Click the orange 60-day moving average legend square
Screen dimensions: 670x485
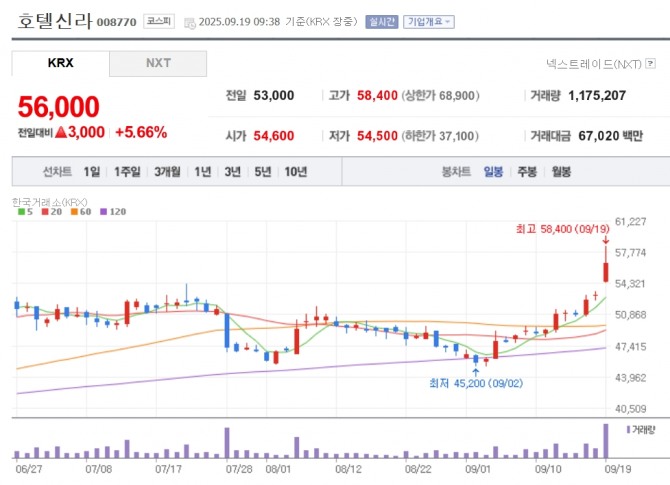[74, 212]
